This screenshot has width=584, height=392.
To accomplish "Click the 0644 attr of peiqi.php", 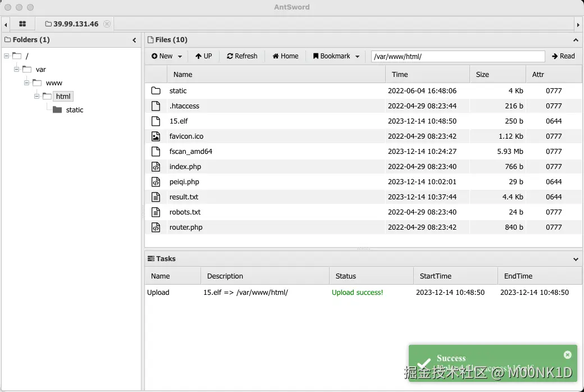I will click(554, 182).
